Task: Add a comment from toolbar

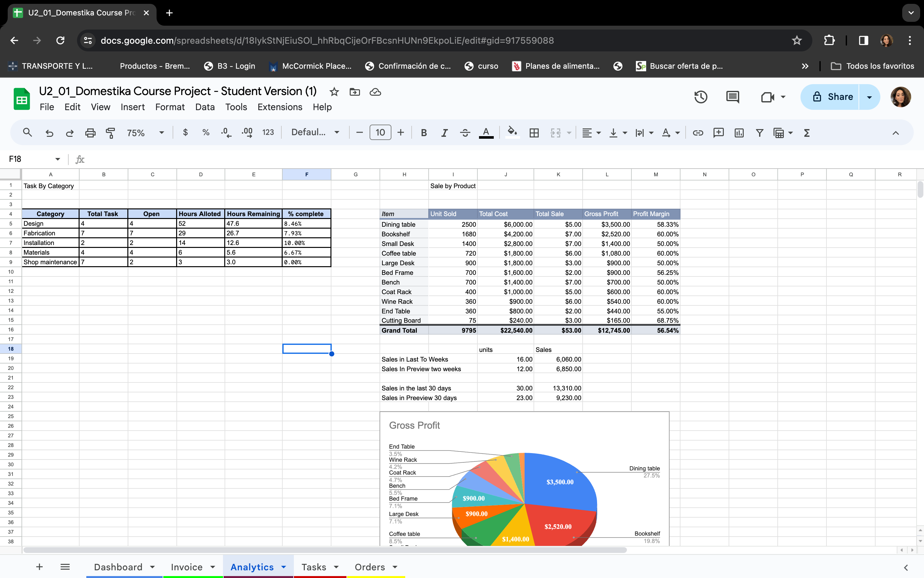Action: pos(719,133)
